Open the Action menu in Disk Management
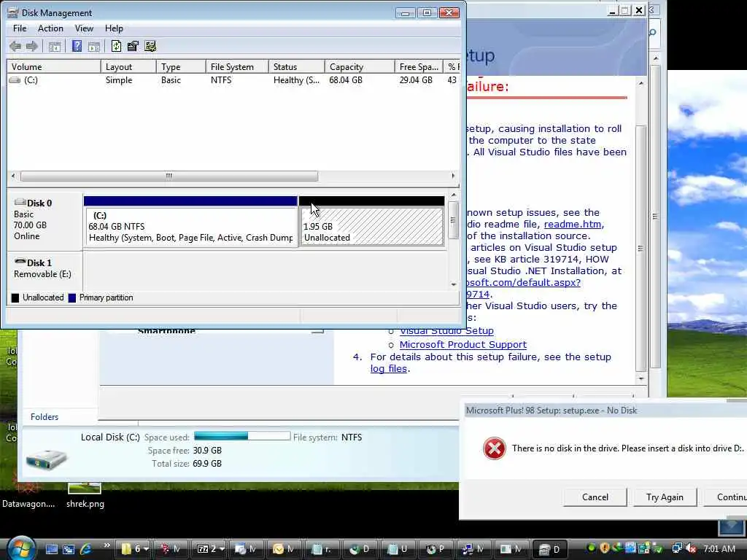Screen dimensions: 747x560 (x=50, y=28)
